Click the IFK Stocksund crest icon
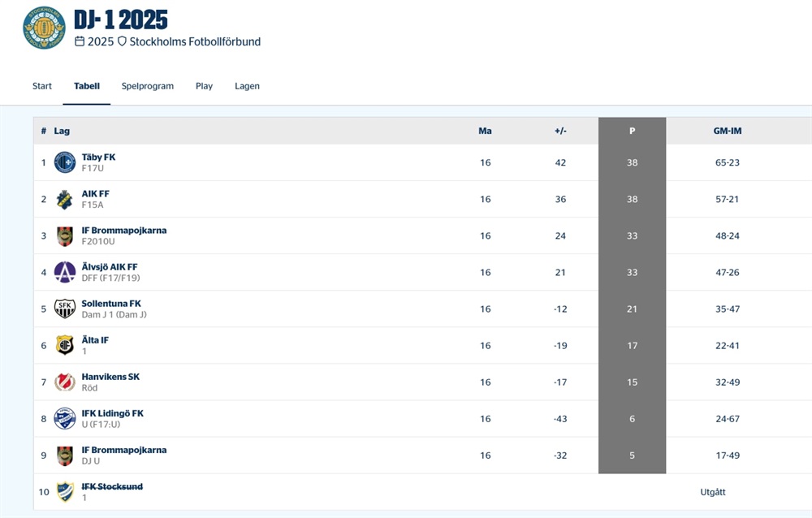Screen dimensions: 812x518 [x=65, y=492]
